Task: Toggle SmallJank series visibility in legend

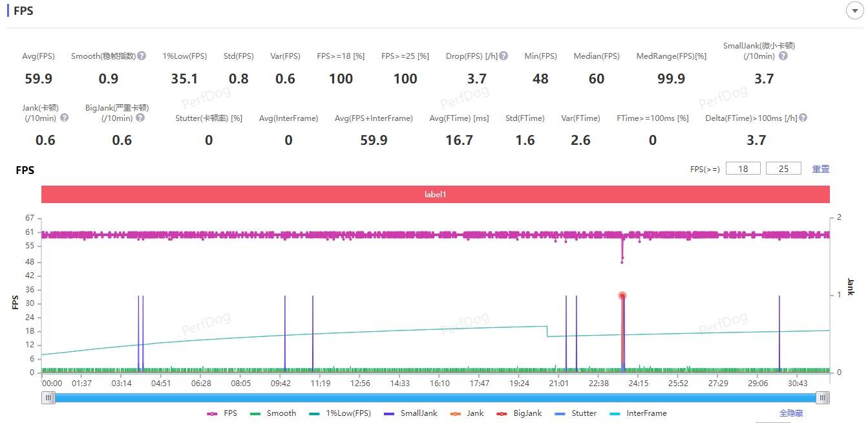Action: (410, 413)
